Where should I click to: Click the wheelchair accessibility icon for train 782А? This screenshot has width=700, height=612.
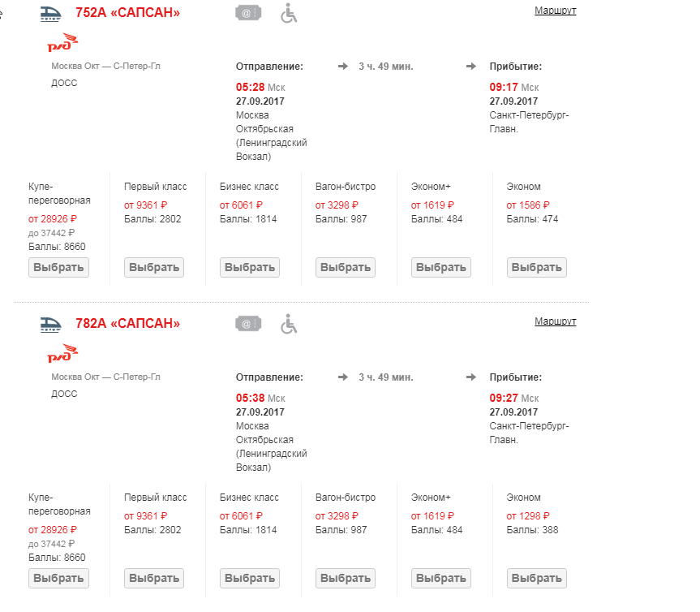[x=290, y=324]
